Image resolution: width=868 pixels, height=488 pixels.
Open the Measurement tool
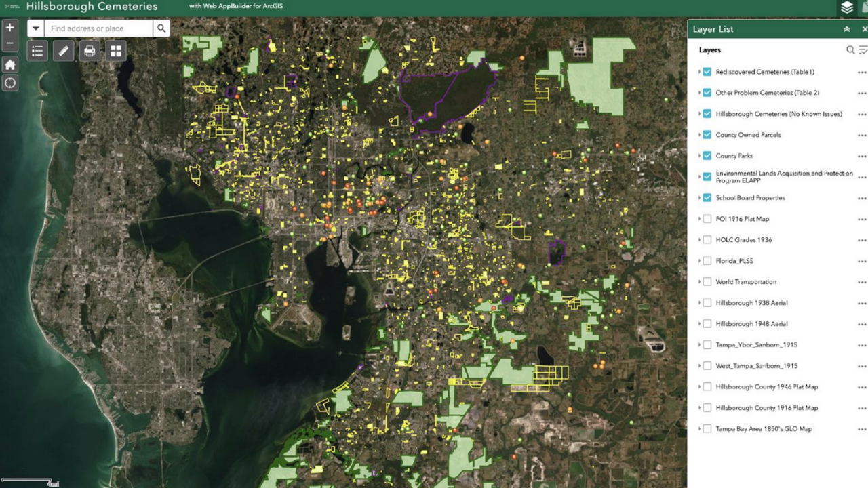coord(63,50)
